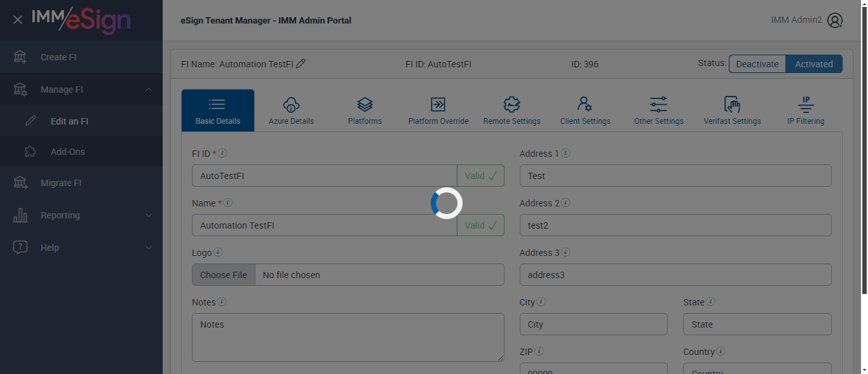This screenshot has height=374, width=868.
Task: Click info icon next to Notes
Action: 222,302
